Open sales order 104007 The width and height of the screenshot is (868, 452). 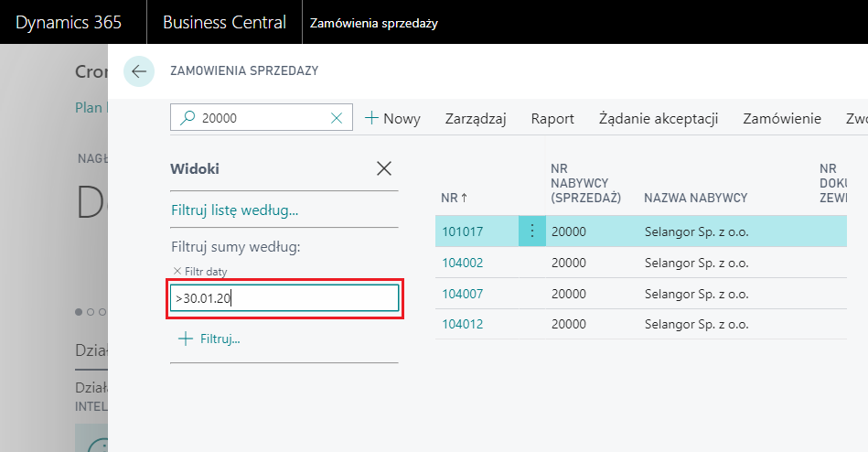click(x=462, y=294)
